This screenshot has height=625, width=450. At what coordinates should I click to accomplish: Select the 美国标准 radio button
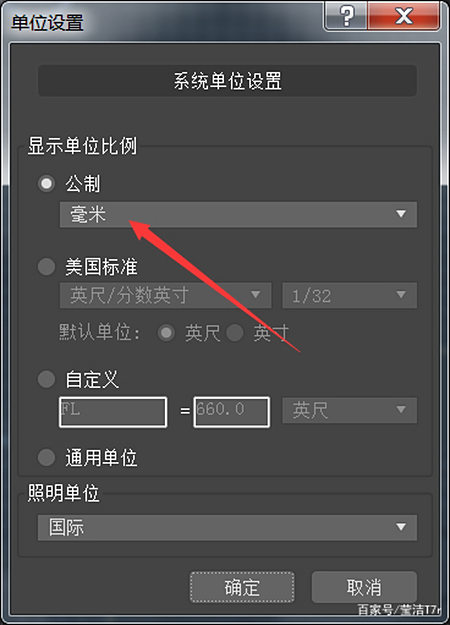pos(46,266)
